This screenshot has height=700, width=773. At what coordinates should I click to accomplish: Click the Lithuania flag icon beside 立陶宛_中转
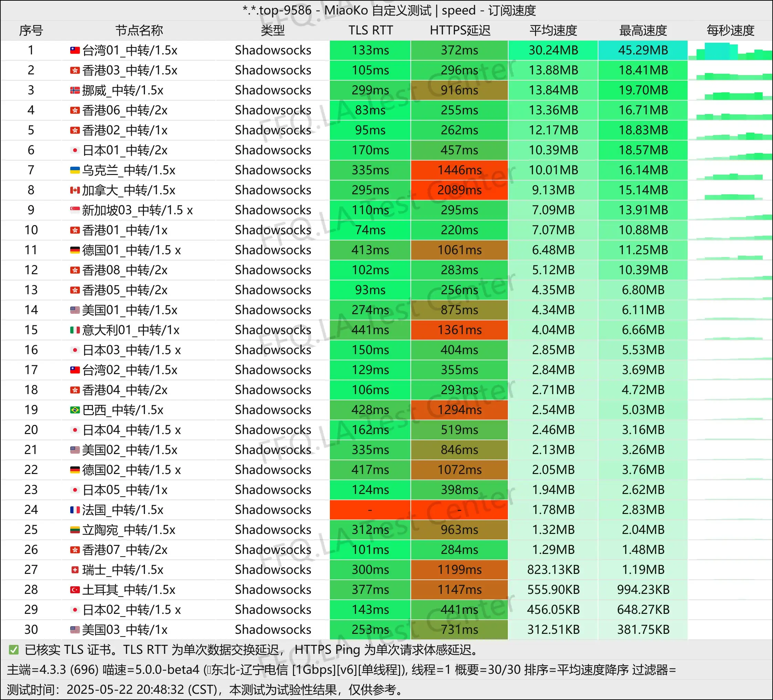point(75,530)
